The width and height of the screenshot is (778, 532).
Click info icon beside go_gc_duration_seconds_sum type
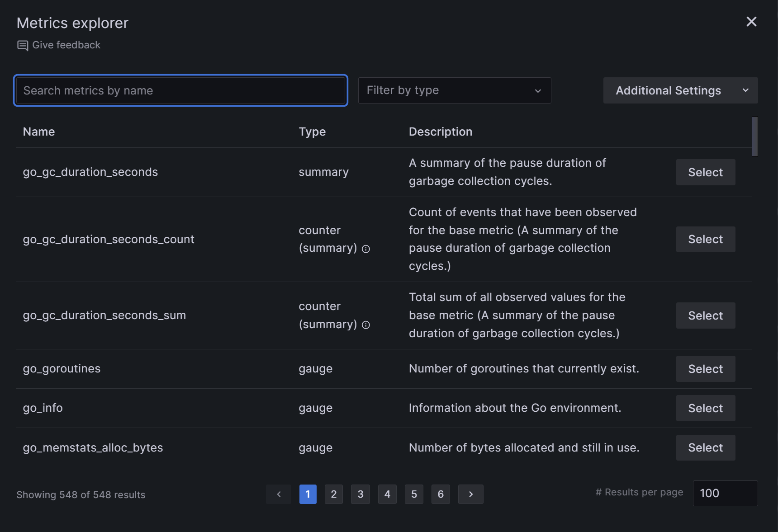point(366,325)
